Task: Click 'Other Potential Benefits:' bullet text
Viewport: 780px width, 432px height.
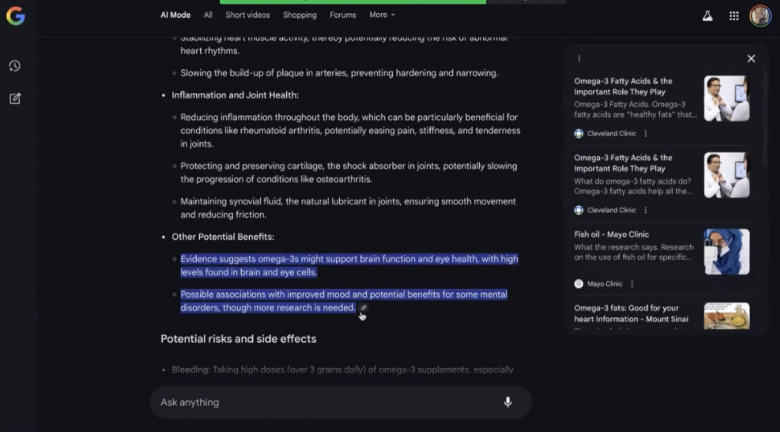Action: (x=223, y=237)
